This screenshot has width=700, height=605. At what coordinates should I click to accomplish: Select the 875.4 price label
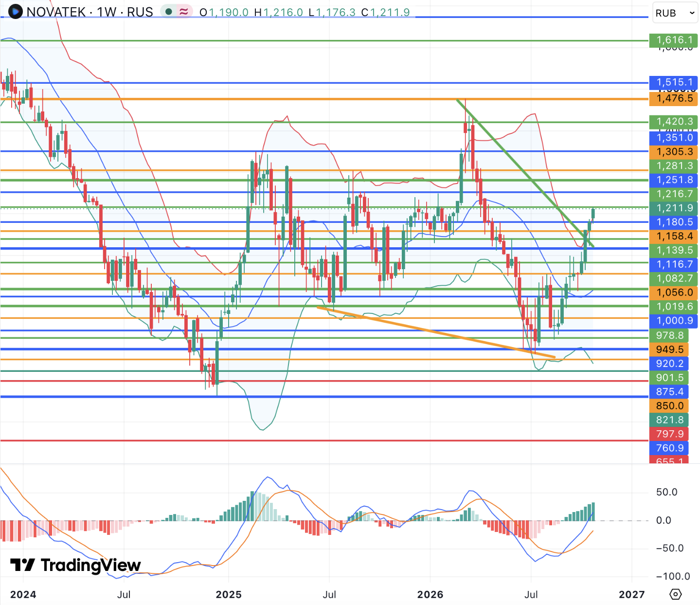[669, 392]
